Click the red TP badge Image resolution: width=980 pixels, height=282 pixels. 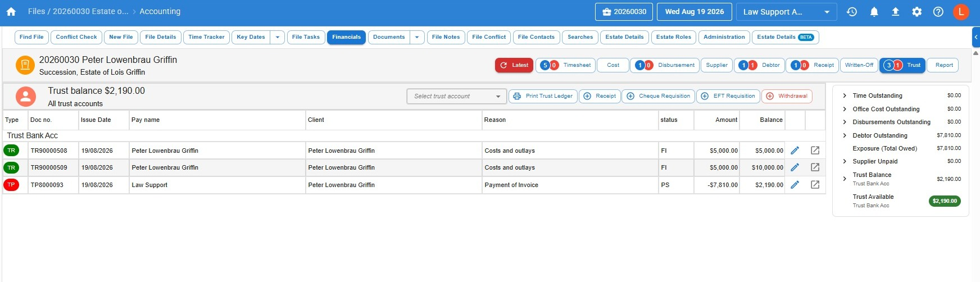11,185
